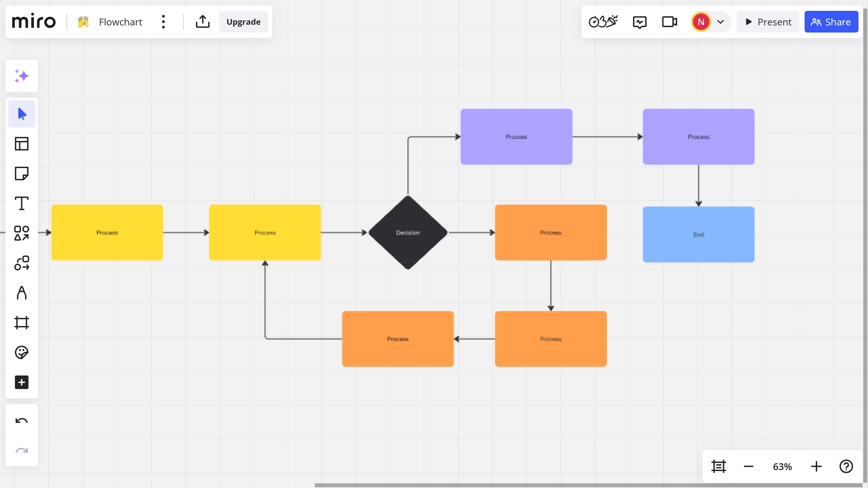Image resolution: width=868 pixels, height=488 pixels.
Task: Open stickers and emojis panel
Action: 22,352
